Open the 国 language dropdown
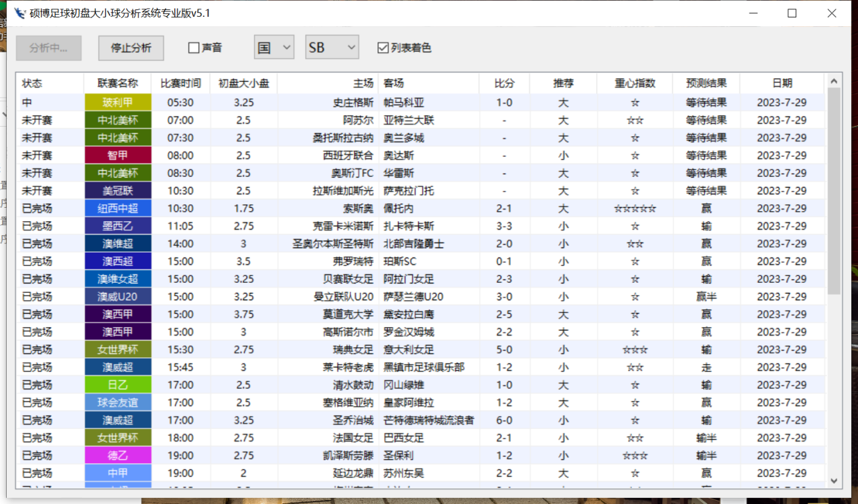This screenshot has width=858, height=504. click(274, 48)
